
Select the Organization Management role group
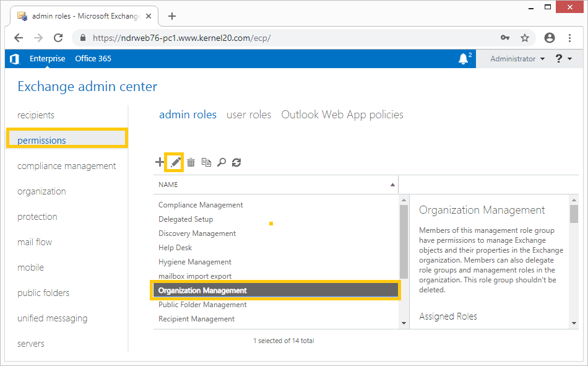(x=275, y=290)
